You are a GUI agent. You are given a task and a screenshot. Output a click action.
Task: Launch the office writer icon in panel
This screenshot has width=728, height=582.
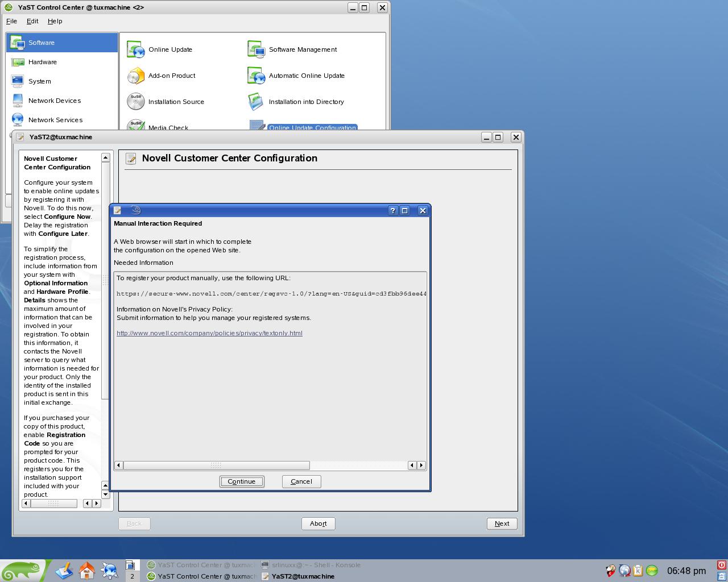coord(64,570)
